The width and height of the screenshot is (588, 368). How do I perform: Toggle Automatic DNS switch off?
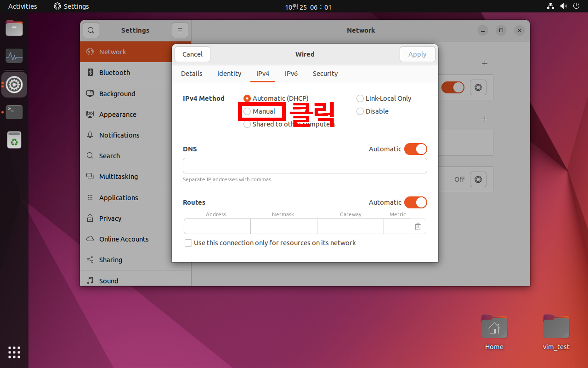coord(415,149)
